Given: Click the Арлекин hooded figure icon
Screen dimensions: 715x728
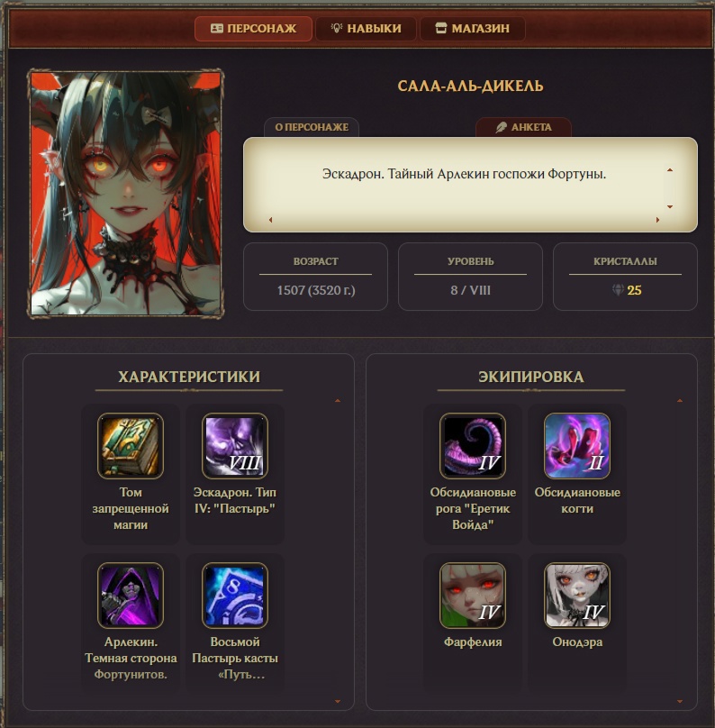Looking at the screenshot, I should click(x=131, y=596).
